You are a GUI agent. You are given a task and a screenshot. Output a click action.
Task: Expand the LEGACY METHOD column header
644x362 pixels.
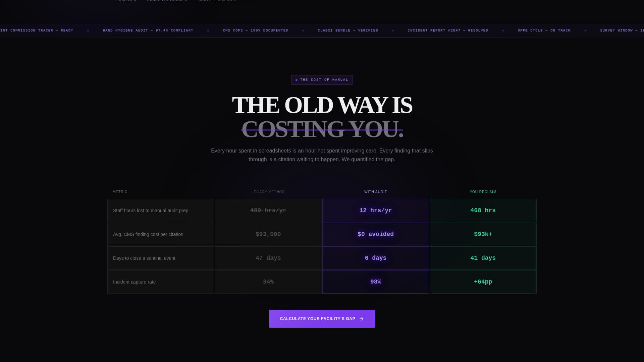[268, 192]
